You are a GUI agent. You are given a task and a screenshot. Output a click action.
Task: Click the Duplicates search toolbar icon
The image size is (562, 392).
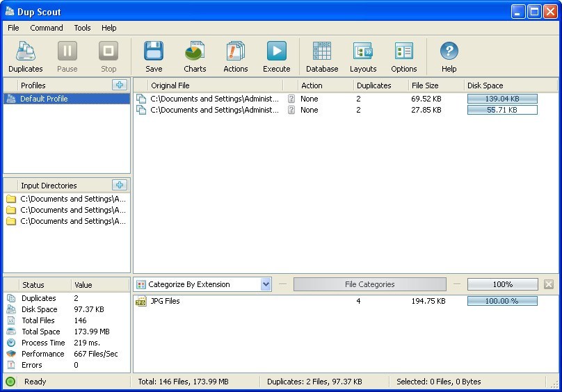26,56
